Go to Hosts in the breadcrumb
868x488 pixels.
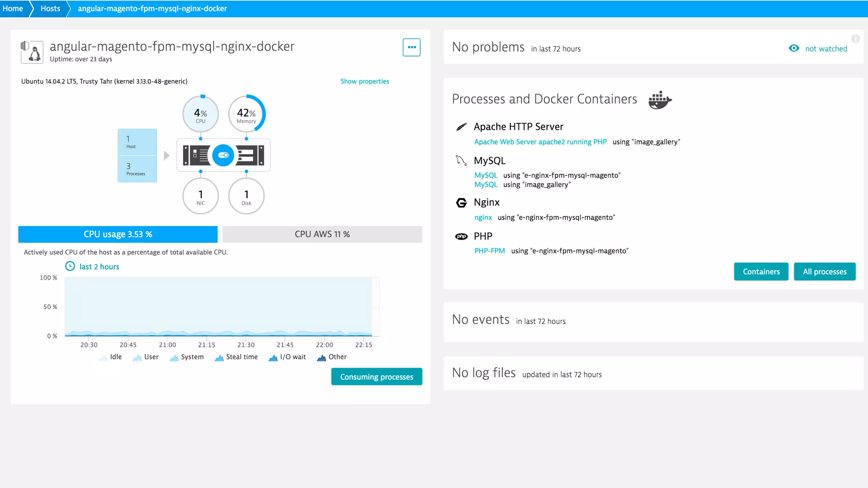(x=50, y=8)
